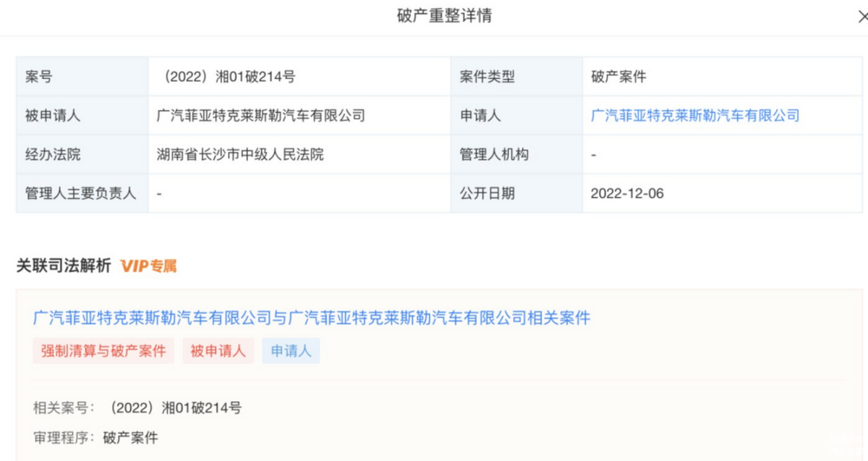Click the 湖南省长沙市中级人民法院 court cell
868x461 pixels.
pos(240,154)
